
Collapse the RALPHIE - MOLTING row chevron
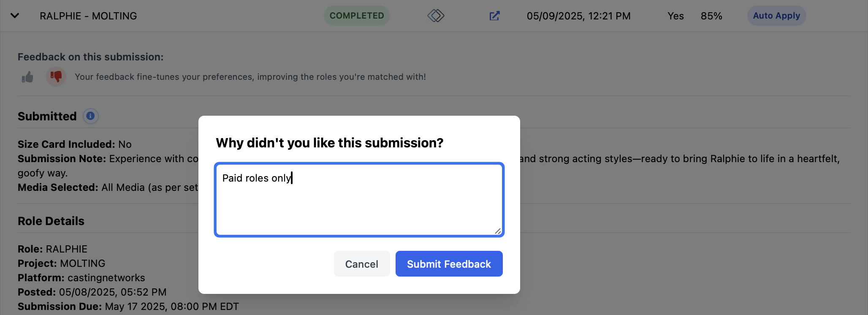pyautogui.click(x=15, y=16)
